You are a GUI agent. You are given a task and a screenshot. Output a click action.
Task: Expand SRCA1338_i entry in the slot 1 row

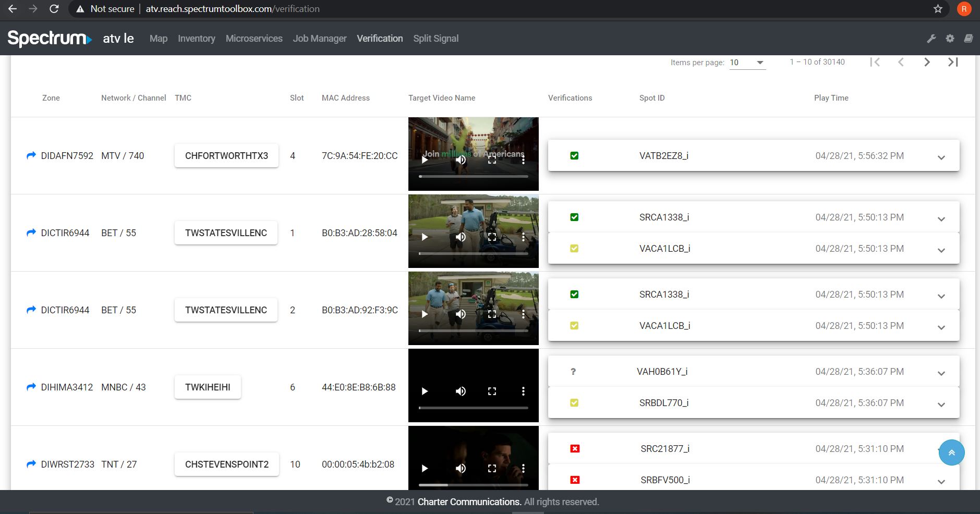941,219
